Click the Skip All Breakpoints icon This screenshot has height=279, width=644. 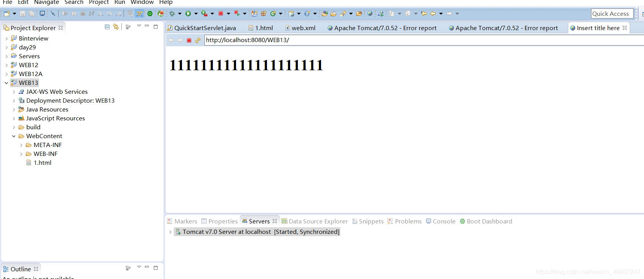click(53, 14)
